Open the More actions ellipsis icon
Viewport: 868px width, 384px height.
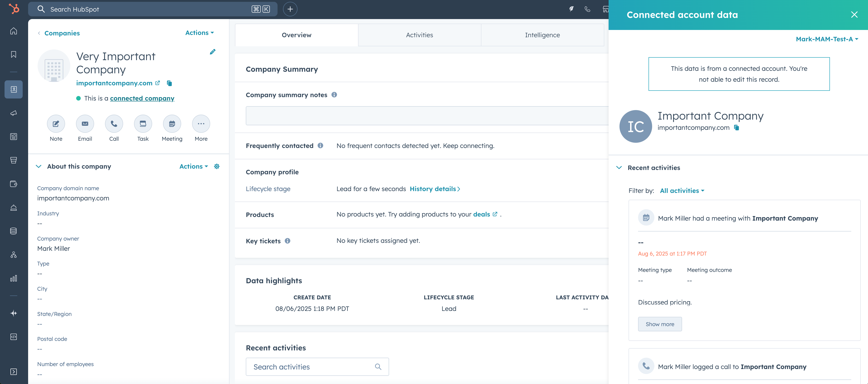click(x=201, y=124)
